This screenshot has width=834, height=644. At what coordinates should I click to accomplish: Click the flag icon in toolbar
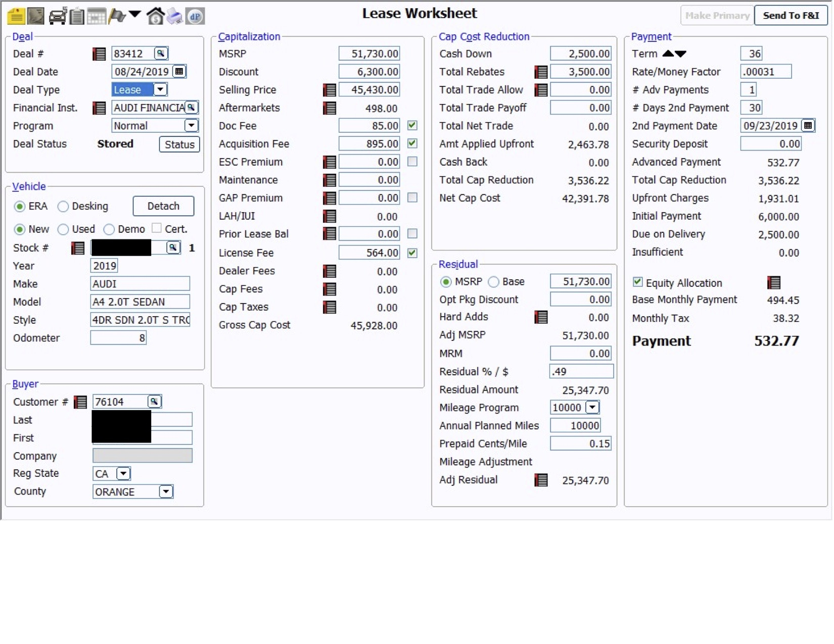(117, 16)
